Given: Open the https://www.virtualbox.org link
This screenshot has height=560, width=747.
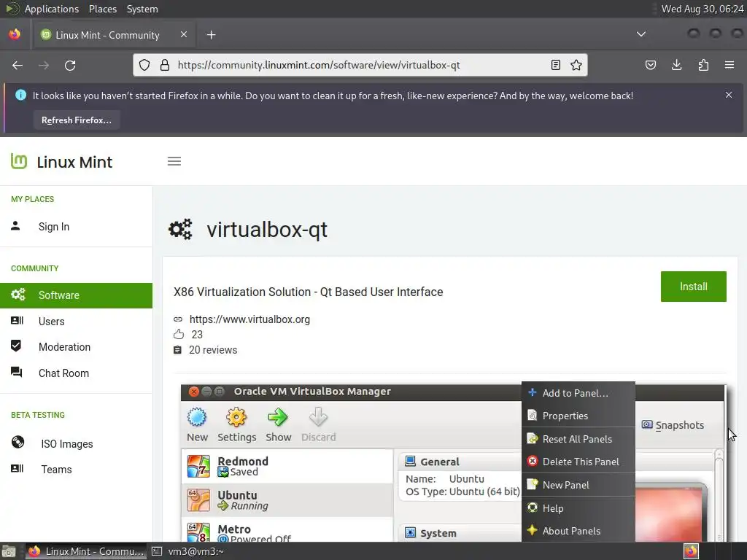Looking at the screenshot, I should (249, 319).
